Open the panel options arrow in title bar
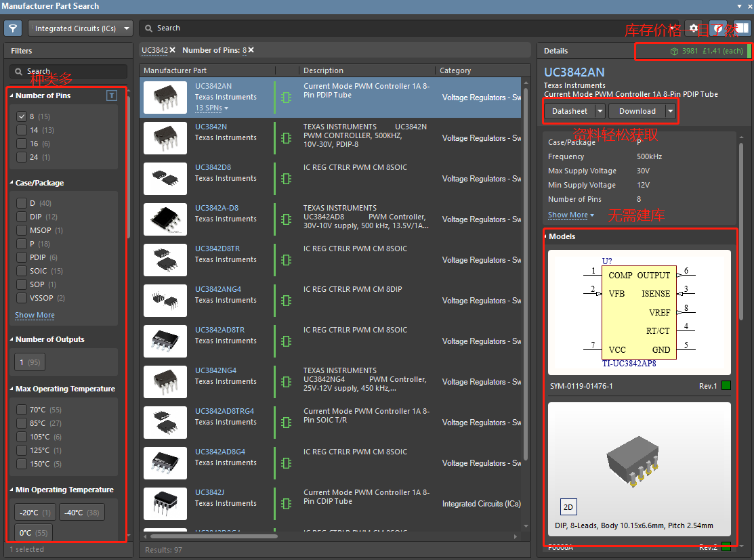The width and height of the screenshot is (754, 560). click(740, 6)
